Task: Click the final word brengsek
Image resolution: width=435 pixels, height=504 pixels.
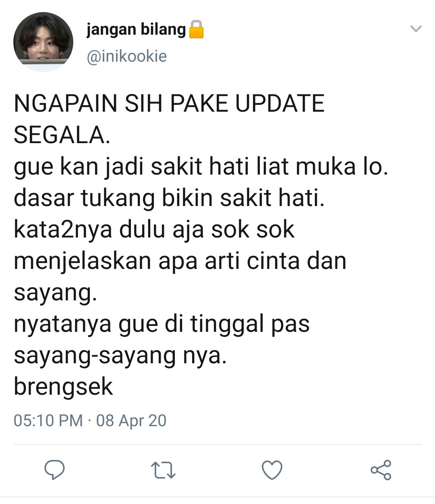Action: (64, 387)
